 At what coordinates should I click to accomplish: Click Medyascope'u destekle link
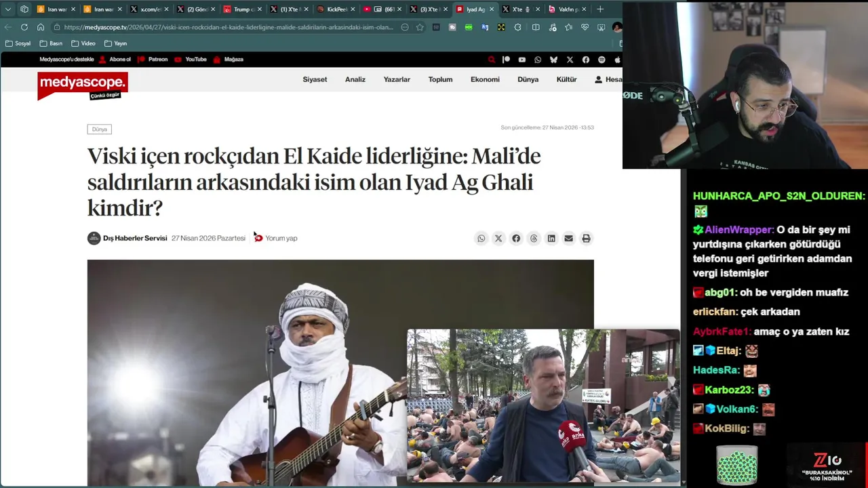pos(66,60)
